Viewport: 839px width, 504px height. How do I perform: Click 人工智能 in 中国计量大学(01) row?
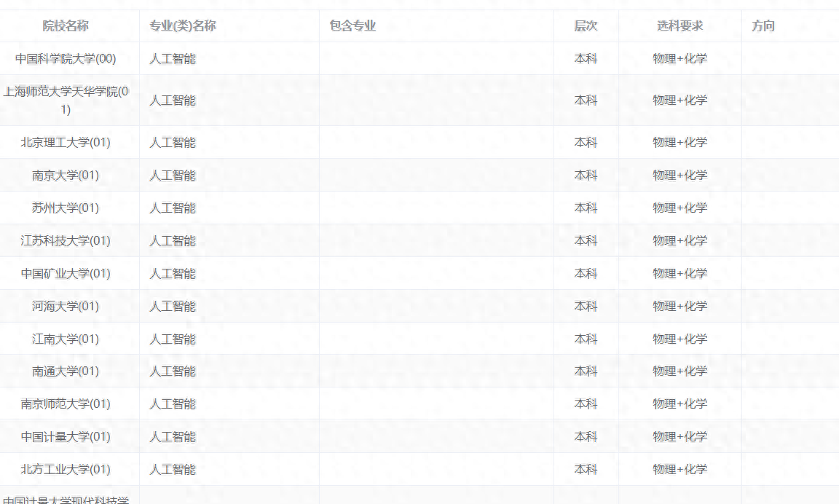click(173, 437)
